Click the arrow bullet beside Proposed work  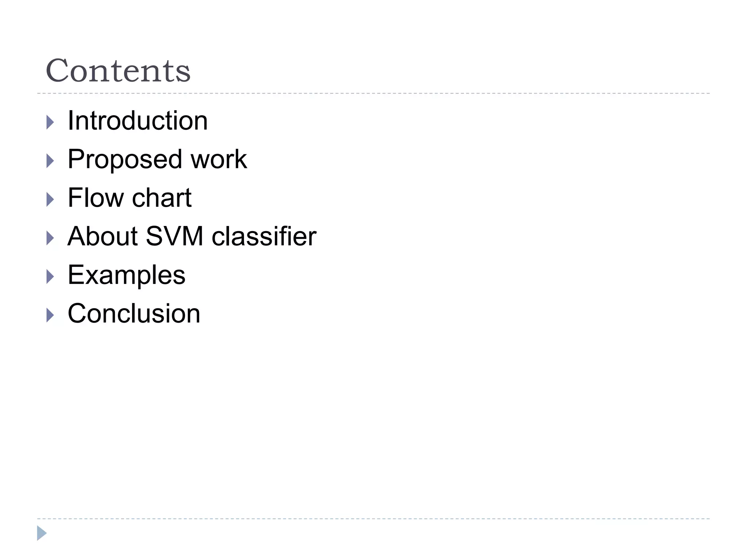pos(50,161)
